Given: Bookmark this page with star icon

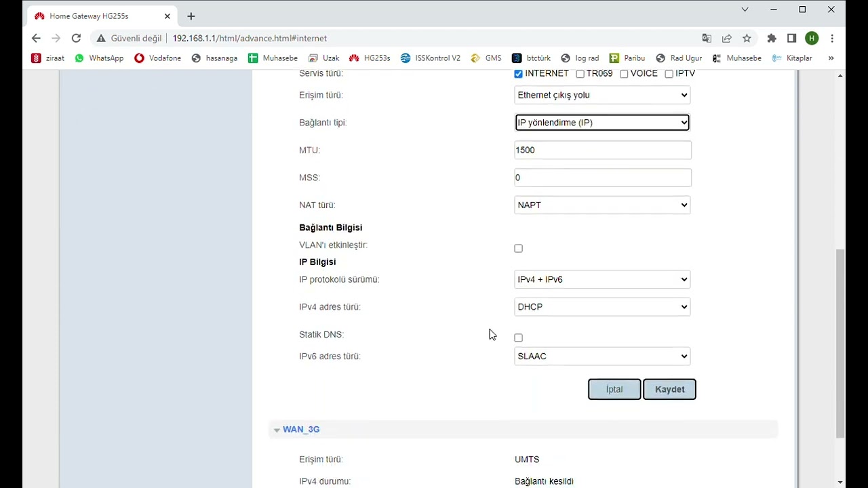Looking at the screenshot, I should 747,39.
